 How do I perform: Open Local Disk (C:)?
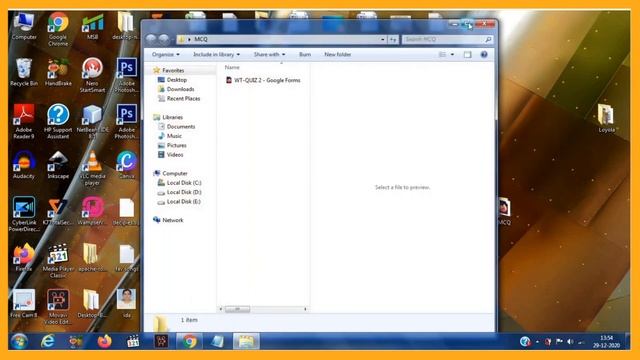tap(184, 183)
